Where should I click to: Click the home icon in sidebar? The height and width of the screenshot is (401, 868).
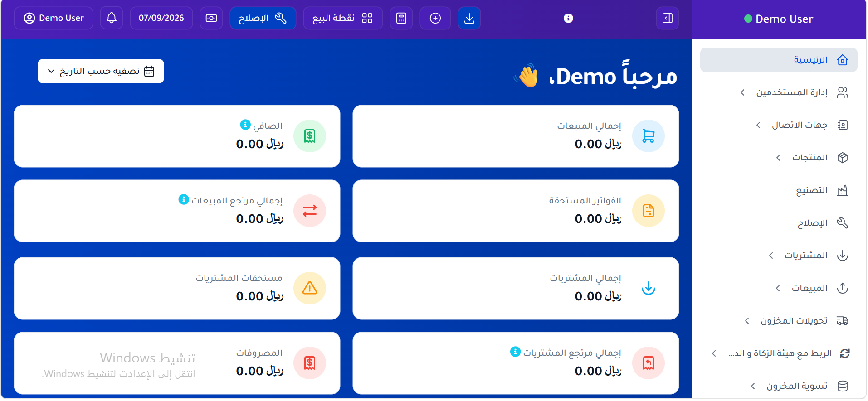coord(843,60)
